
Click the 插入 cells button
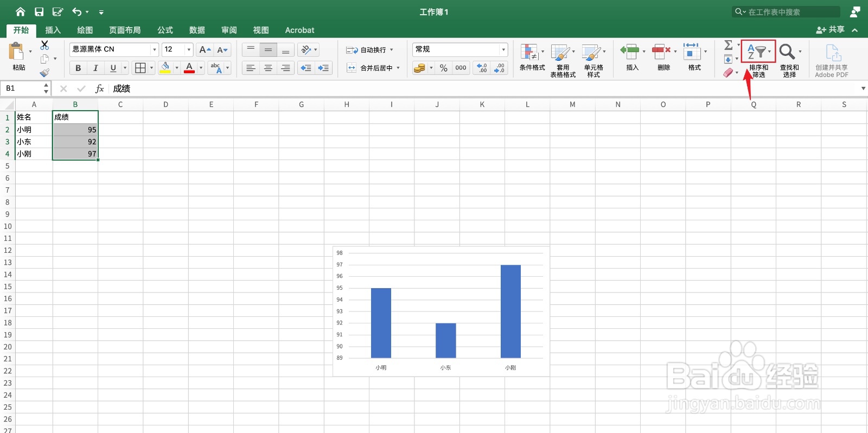pyautogui.click(x=632, y=58)
